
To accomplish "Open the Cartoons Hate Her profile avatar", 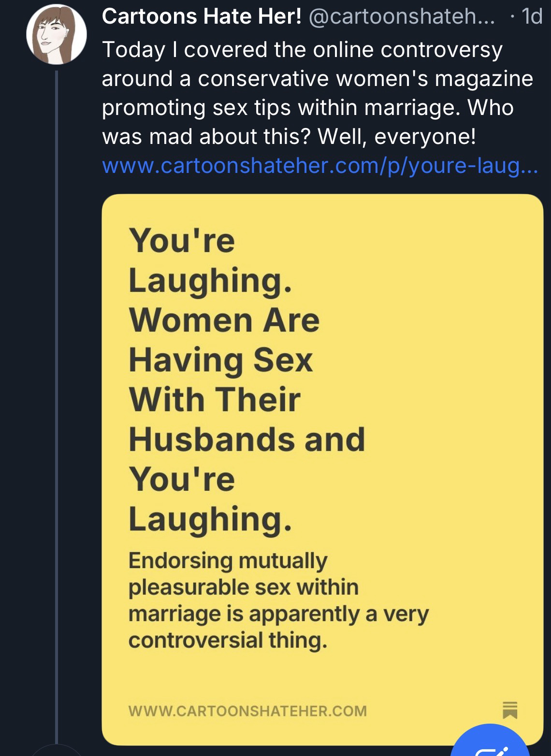I will coord(57,35).
